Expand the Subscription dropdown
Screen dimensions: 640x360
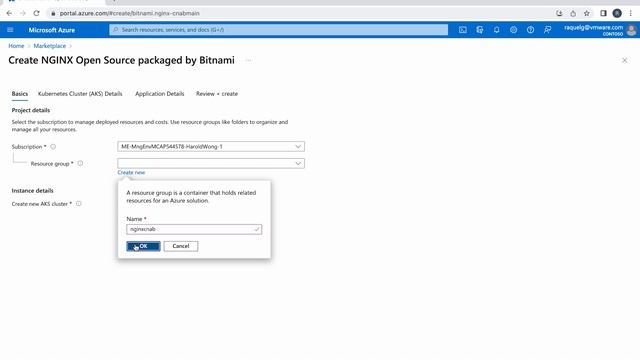coord(211,147)
